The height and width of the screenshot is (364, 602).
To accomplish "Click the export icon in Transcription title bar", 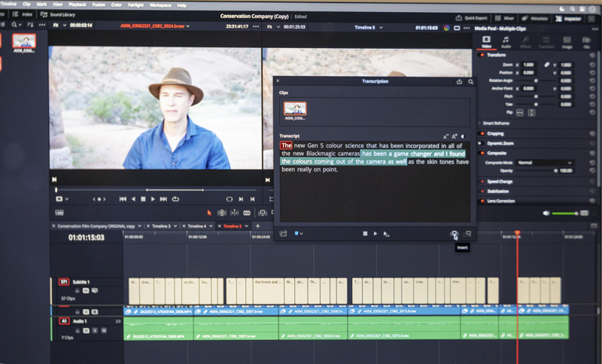I will (459, 81).
